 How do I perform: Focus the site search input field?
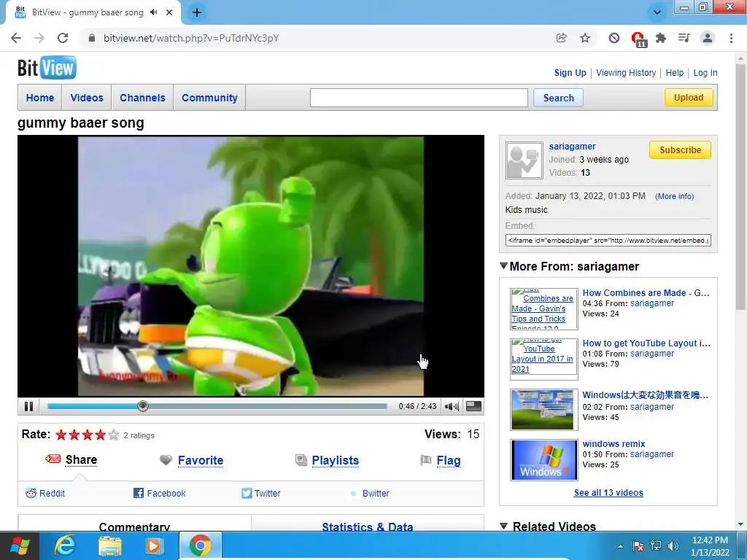click(x=419, y=98)
